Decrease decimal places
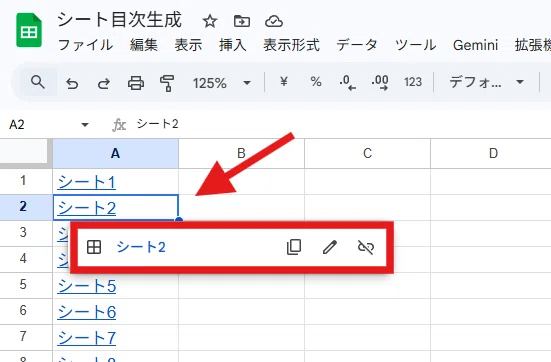This screenshot has height=362, width=551. (347, 83)
